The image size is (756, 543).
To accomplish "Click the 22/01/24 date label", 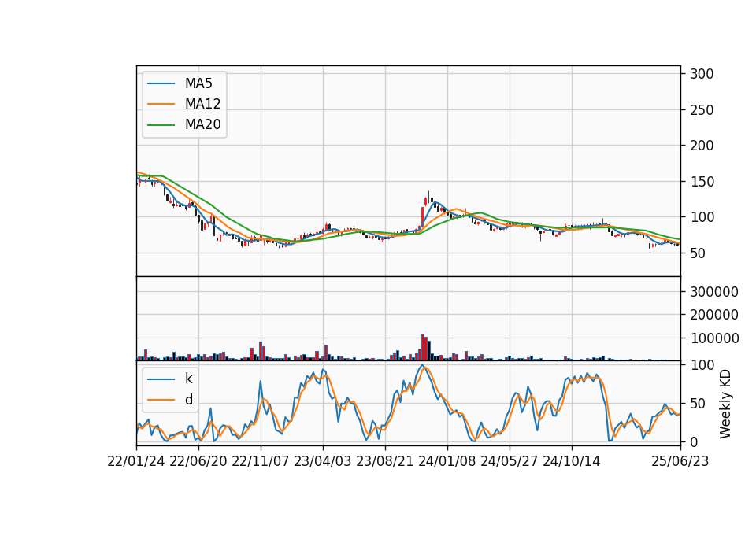I will [x=136, y=461].
